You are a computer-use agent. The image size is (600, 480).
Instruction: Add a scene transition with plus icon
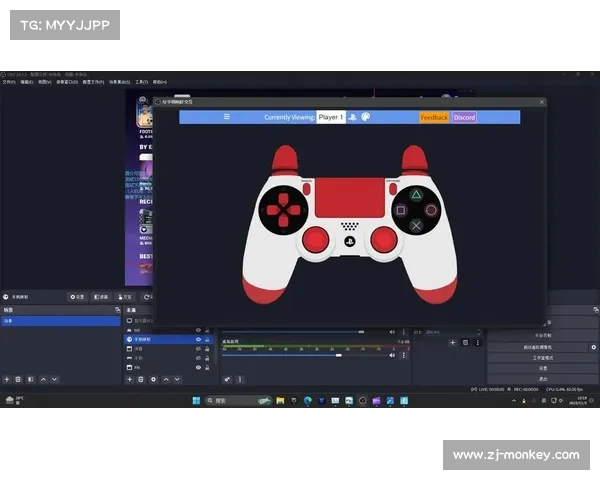453,343
